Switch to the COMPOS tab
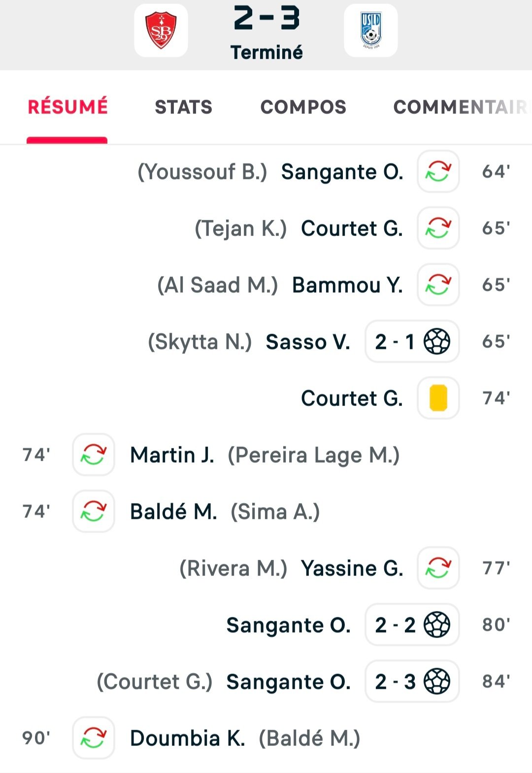 tap(303, 107)
